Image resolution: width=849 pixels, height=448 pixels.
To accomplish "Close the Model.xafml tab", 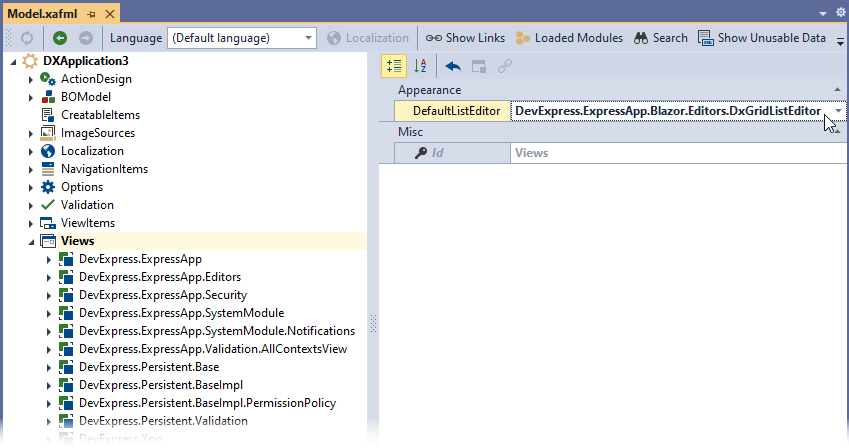I will coord(110,14).
